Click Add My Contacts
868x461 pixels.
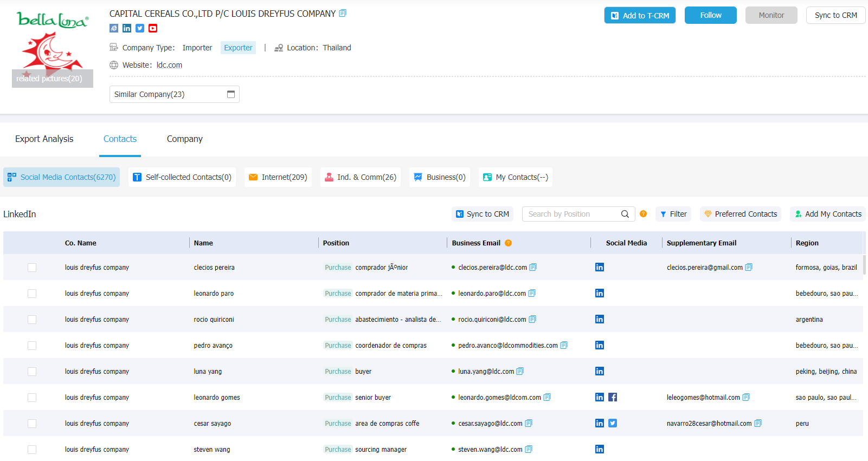(828, 214)
